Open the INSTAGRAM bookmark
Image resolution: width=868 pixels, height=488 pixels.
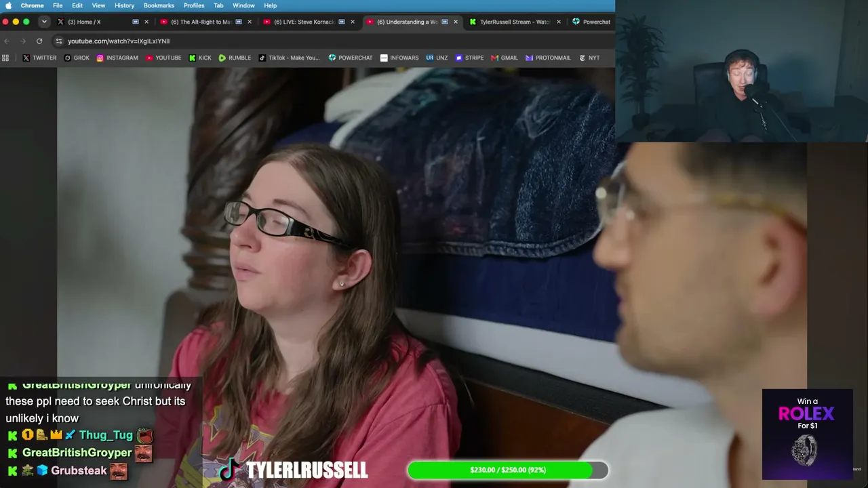(117, 58)
